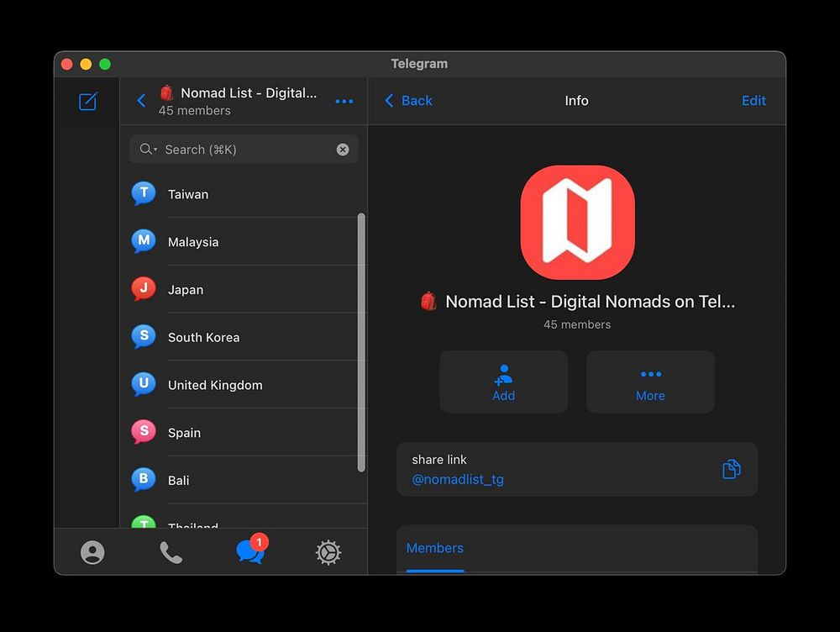Open search filter dropdown on magnifier icon
Viewport: 840px width, 632px height.
[147, 149]
